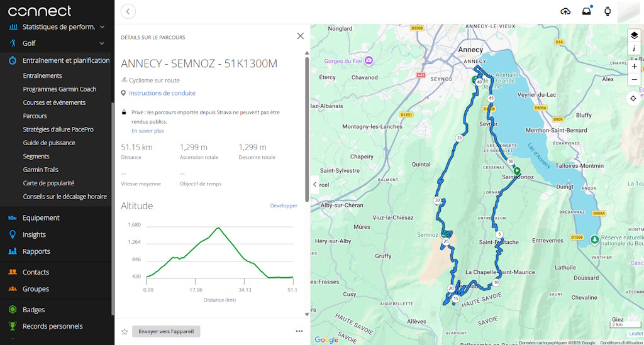Zoom in on the map
Screen dimensions: 644x345
634,66
